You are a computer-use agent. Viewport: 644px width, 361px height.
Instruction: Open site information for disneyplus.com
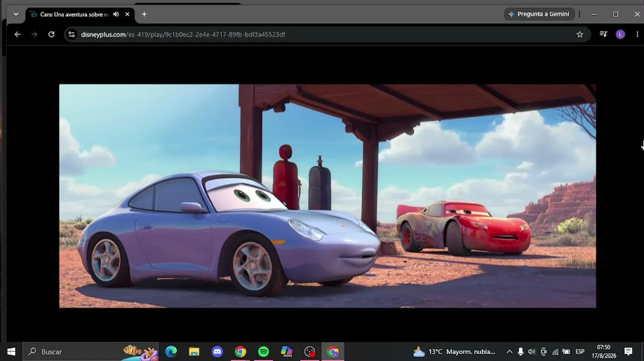71,34
